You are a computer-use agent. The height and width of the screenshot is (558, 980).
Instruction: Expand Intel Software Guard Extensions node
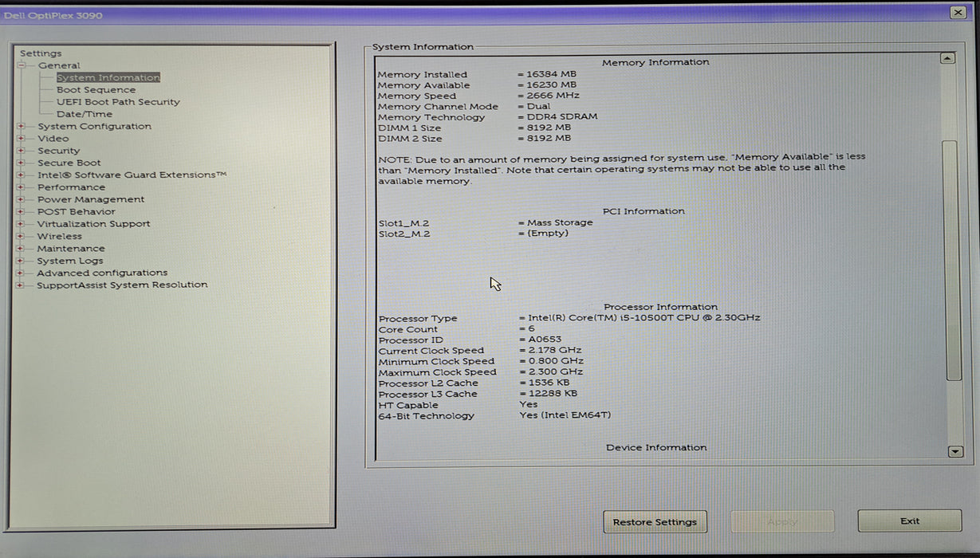(21, 175)
